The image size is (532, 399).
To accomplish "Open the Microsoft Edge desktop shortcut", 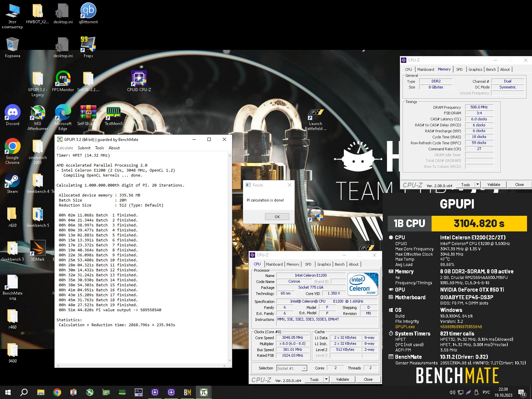I will [x=63, y=117].
